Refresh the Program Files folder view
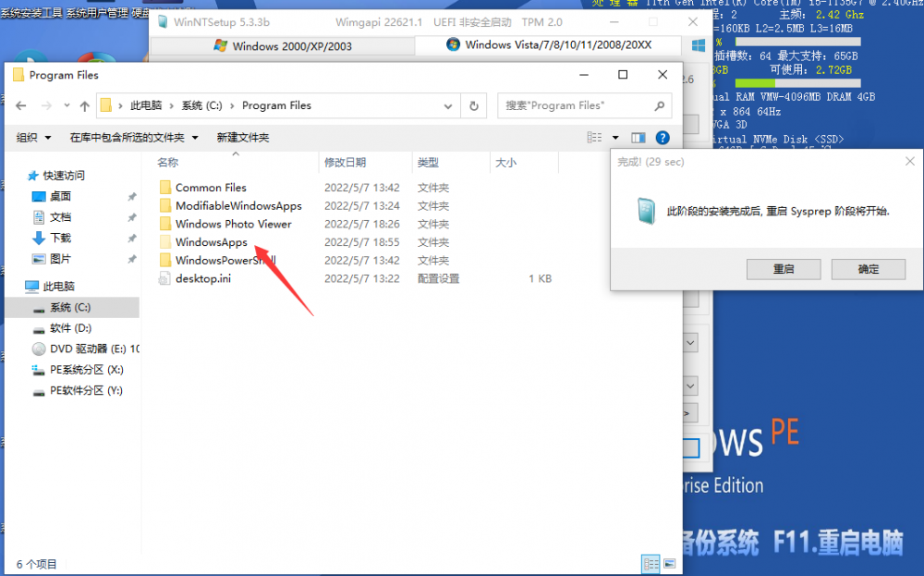The image size is (924, 576). coord(474,106)
